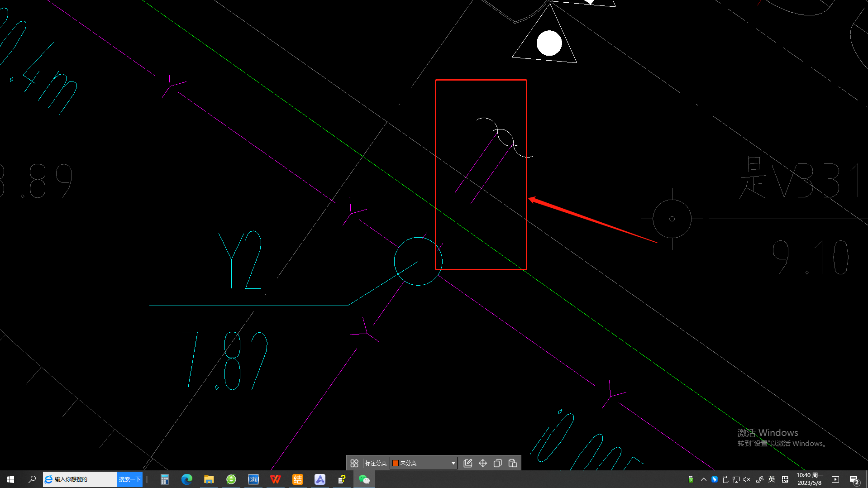Image resolution: width=868 pixels, height=488 pixels.
Task: Click the paste clipboard icon in annotation toolbar
Action: 513,463
